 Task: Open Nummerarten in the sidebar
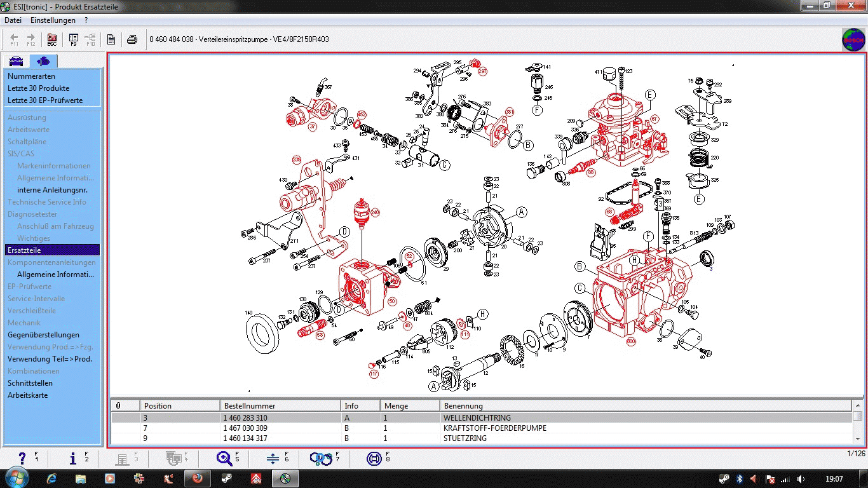pyautogui.click(x=31, y=76)
